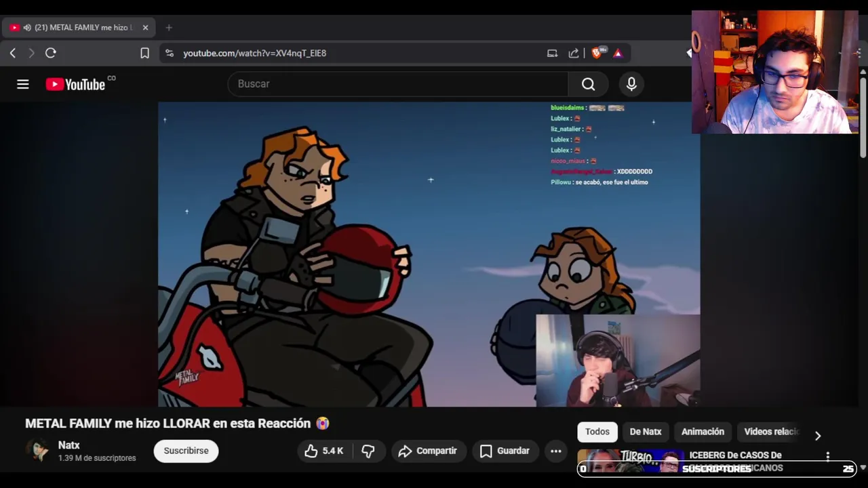This screenshot has height=488, width=868.
Task: Select the De Natx filter chip
Action: click(x=646, y=432)
